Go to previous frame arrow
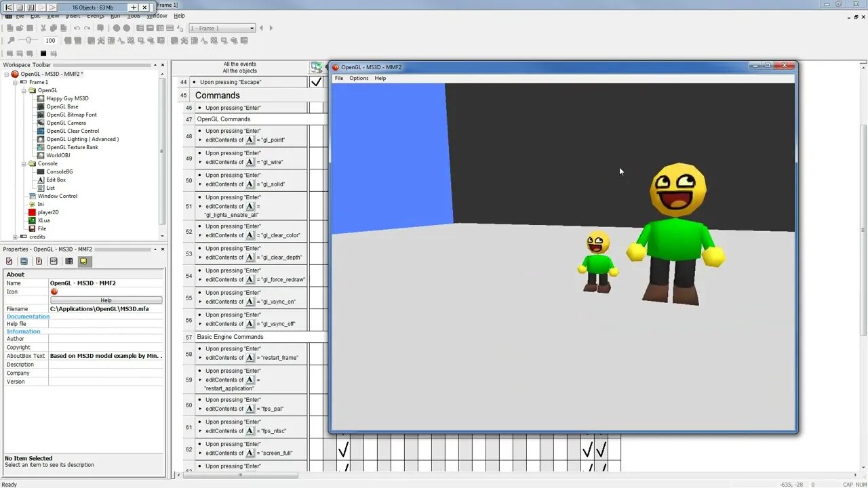868x488 pixels. (262, 28)
